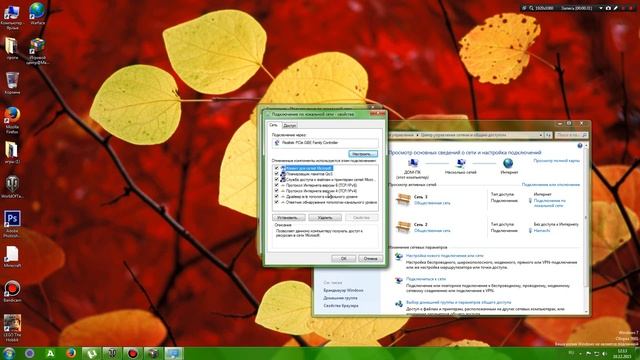640x360 pixels.
Task: Toggle QoS Packet Scheduler checkbox
Action: pos(277,174)
